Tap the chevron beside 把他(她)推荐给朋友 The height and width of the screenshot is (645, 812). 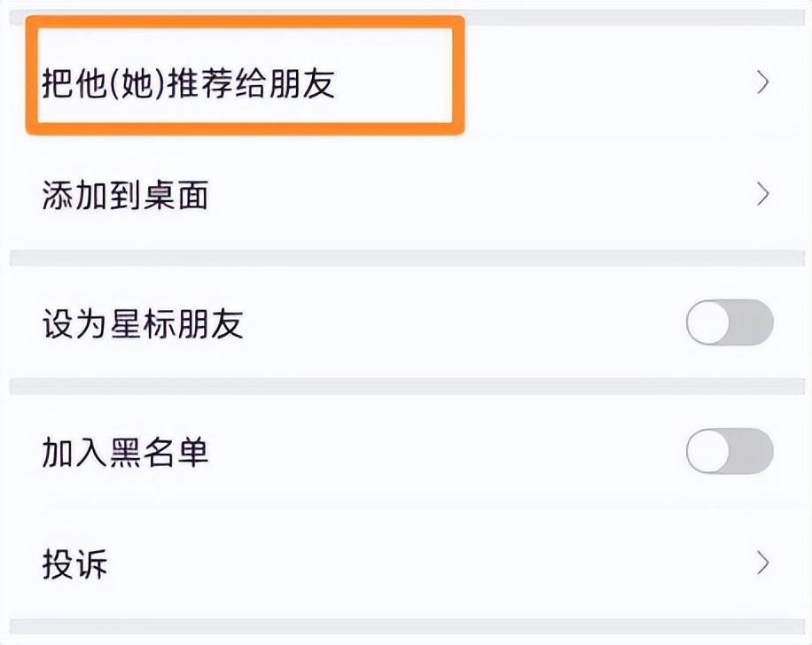761,82
